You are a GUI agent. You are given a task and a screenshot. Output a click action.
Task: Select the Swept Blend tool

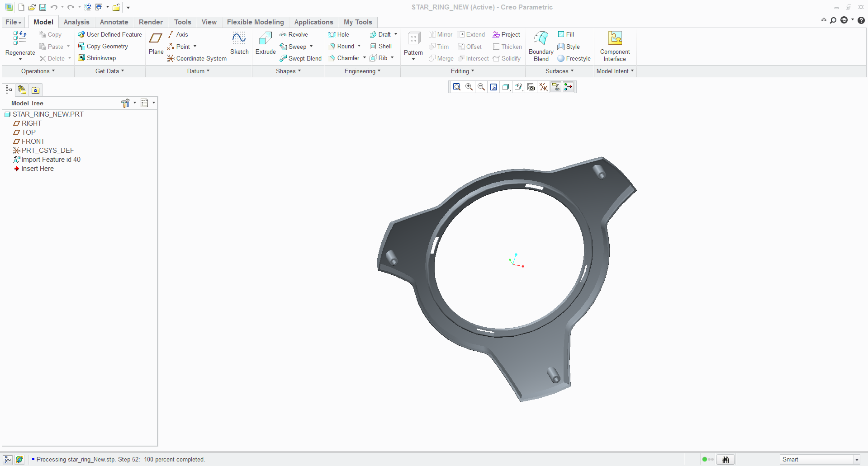[x=300, y=58]
